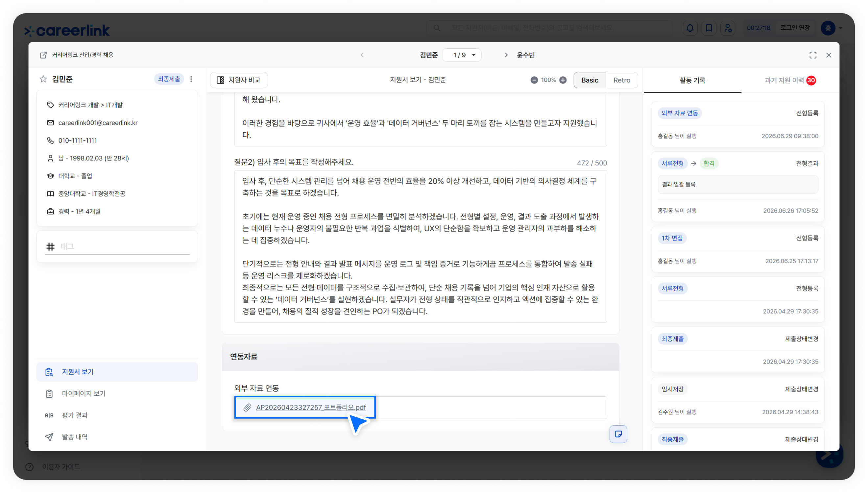Click 로그인 연장 to extend session
The image size is (868, 493).
[795, 28]
